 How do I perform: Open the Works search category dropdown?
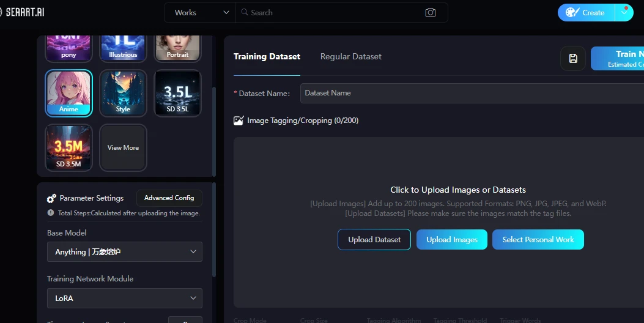pyautogui.click(x=200, y=13)
